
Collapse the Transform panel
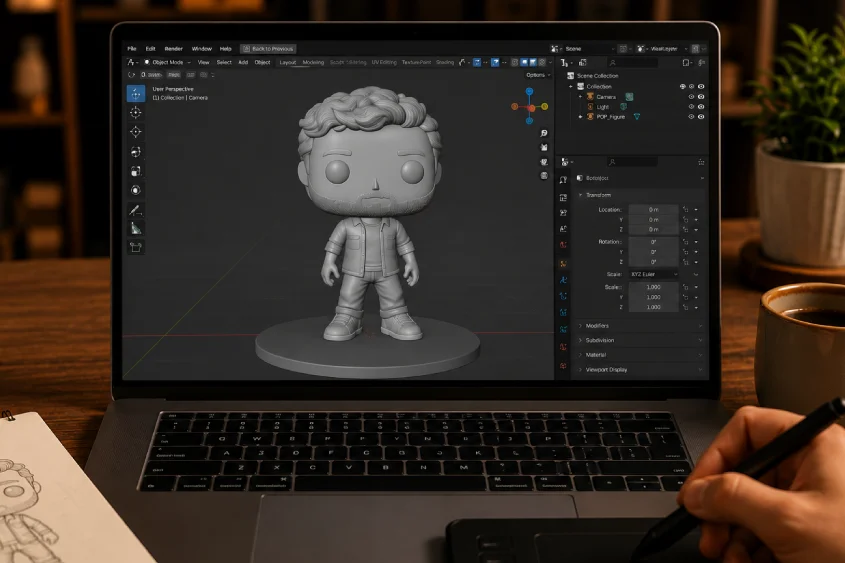click(x=640, y=195)
